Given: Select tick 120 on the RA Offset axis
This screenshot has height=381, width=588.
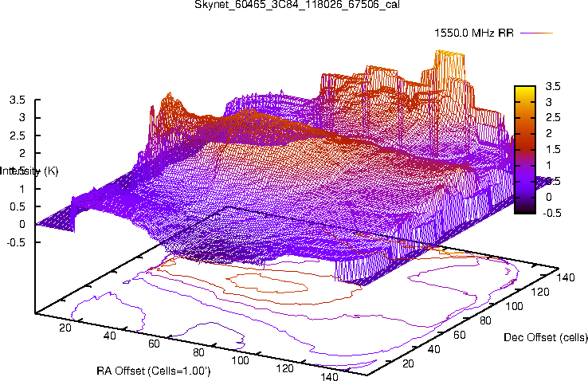Looking at the screenshot, I should [284, 369].
